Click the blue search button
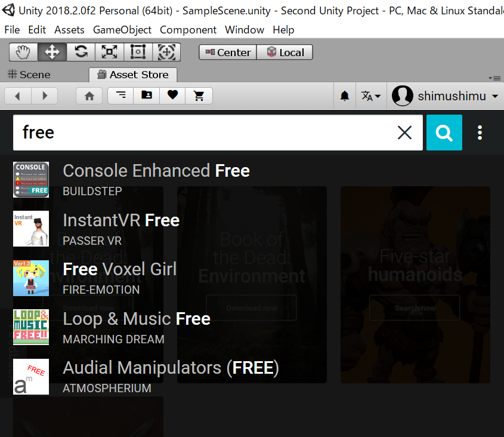The height and width of the screenshot is (437, 504). [x=444, y=133]
